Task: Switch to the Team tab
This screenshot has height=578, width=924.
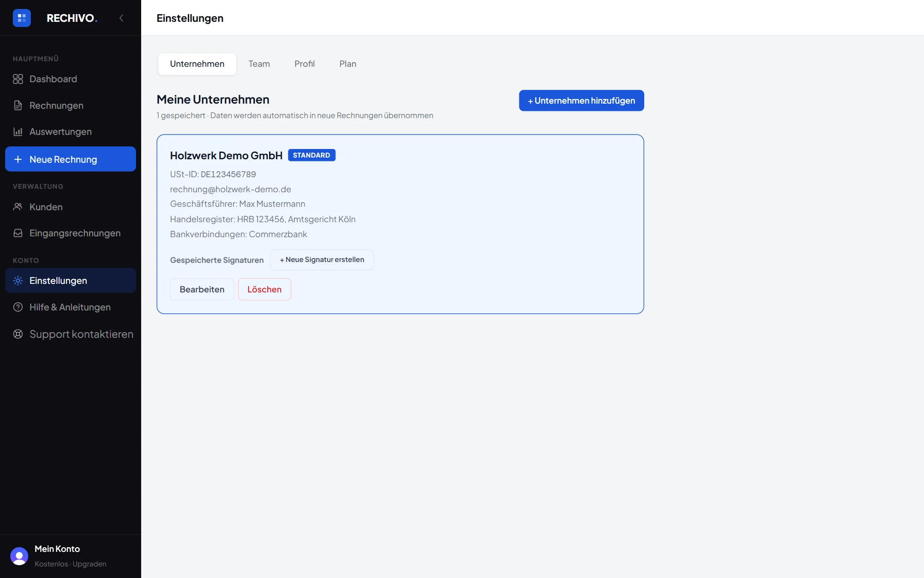Action: coord(259,64)
